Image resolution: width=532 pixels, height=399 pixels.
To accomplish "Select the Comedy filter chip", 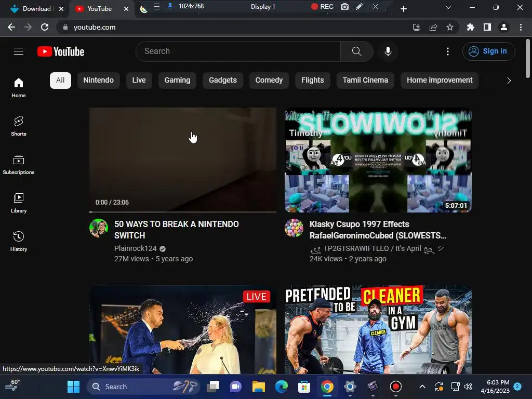I will [x=269, y=81].
